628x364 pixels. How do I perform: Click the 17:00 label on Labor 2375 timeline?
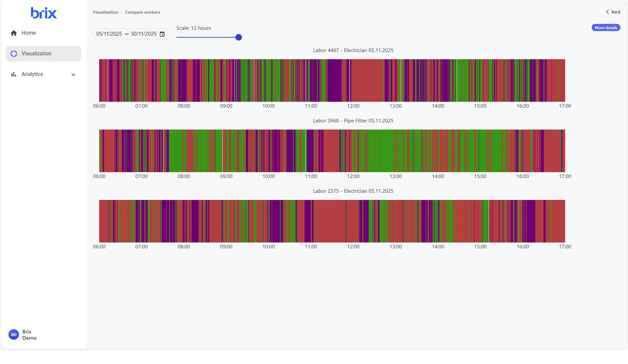pos(565,247)
